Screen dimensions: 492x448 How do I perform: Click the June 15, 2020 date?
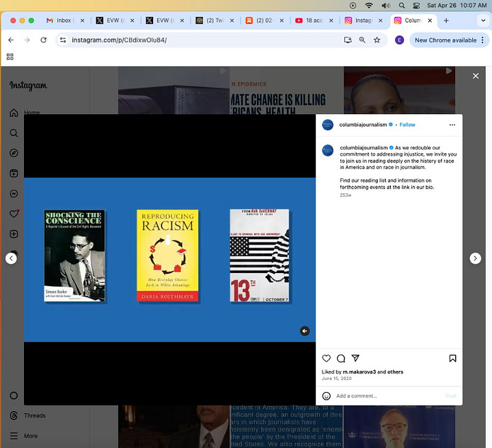336,378
